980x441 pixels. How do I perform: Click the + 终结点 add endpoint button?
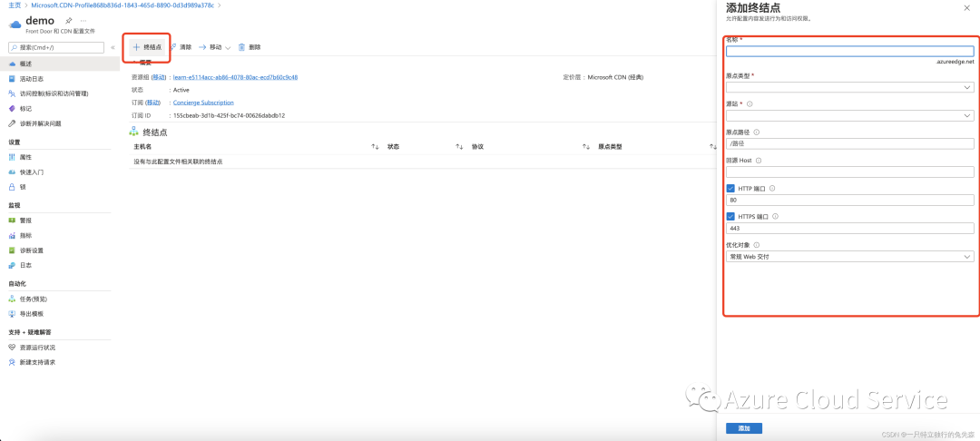tap(148, 47)
